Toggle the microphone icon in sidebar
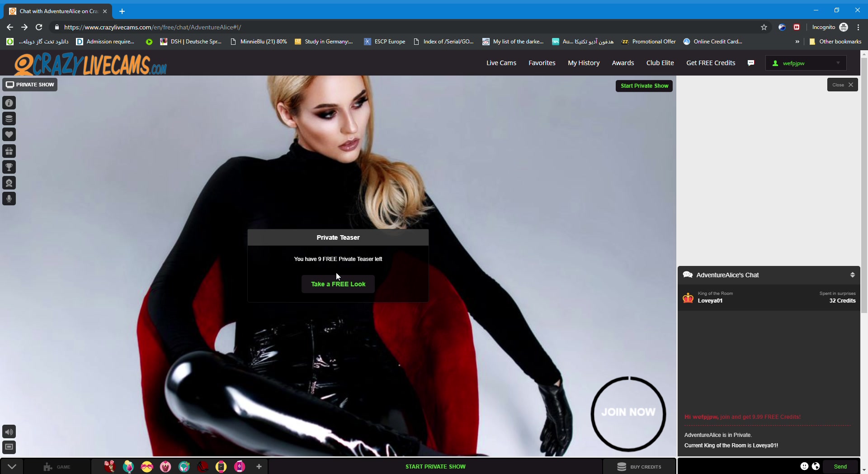 coord(9,199)
